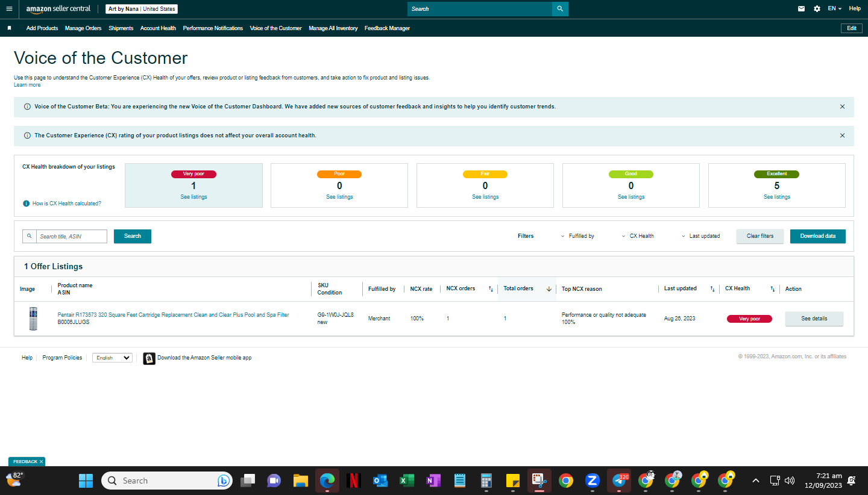The image size is (868, 495).
Task: Open the EN language dropdown
Action: pos(835,9)
